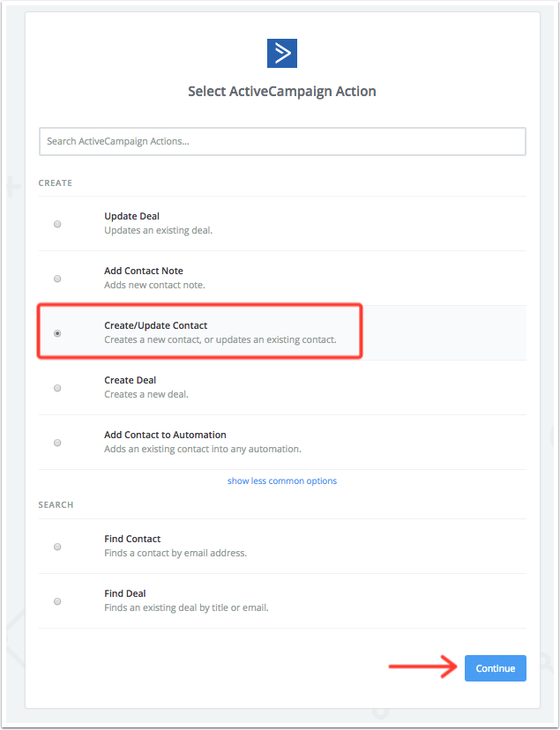The image size is (560, 730).
Task: Click 'Add Contact to Automation' title text
Action: click(165, 435)
